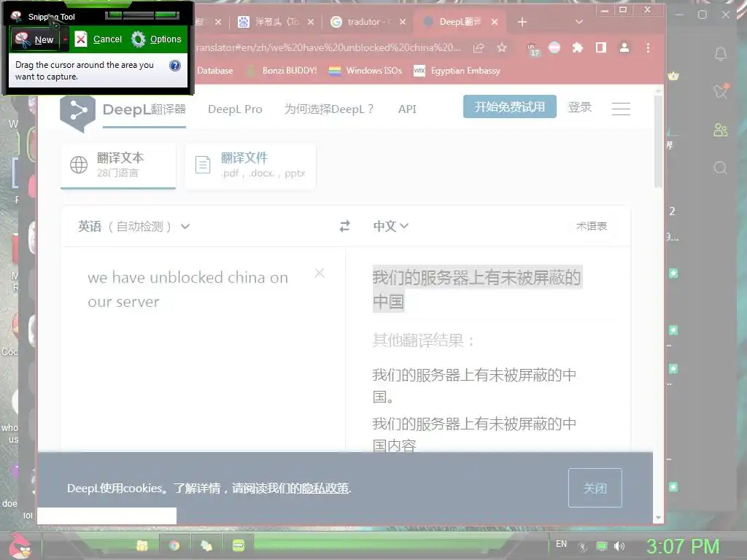This screenshot has height=560, width=747.
Task: Open search icon in background window sidebar
Action: tap(720, 168)
